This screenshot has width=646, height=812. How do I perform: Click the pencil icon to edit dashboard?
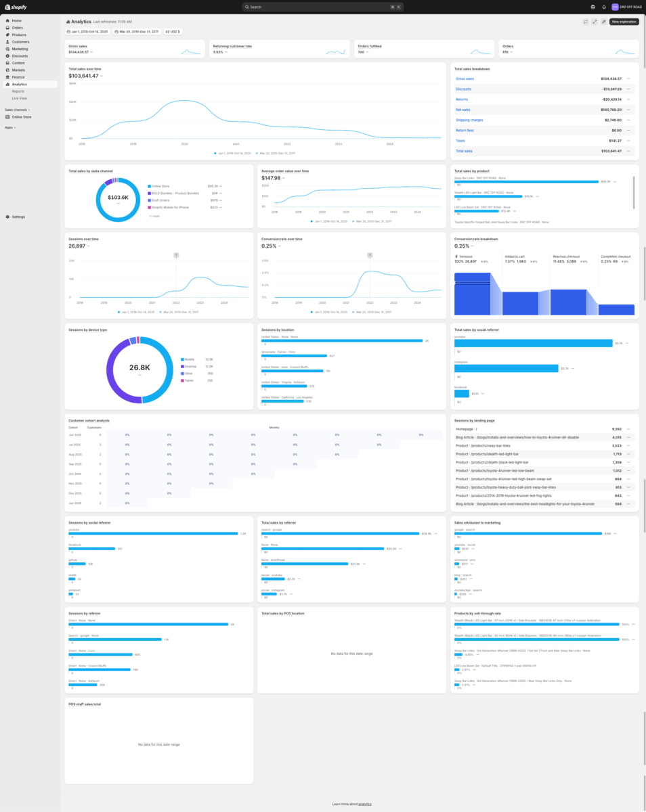coord(603,22)
